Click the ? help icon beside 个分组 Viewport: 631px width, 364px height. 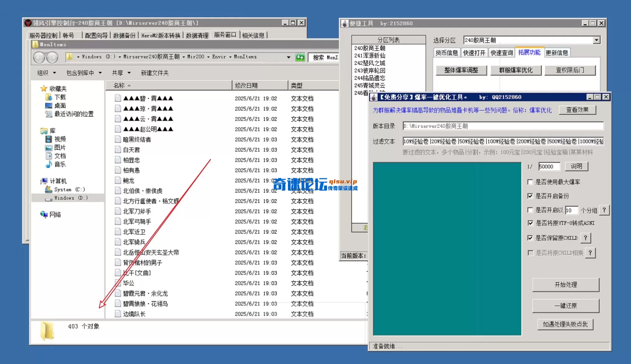(604, 210)
